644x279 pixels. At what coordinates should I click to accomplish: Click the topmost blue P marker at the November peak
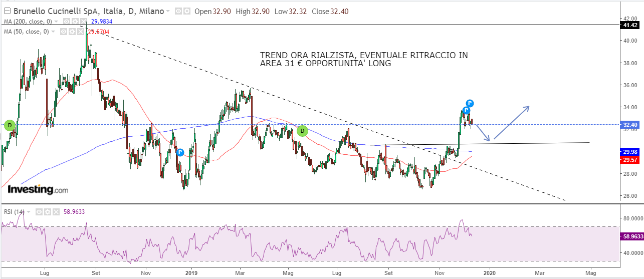470,104
